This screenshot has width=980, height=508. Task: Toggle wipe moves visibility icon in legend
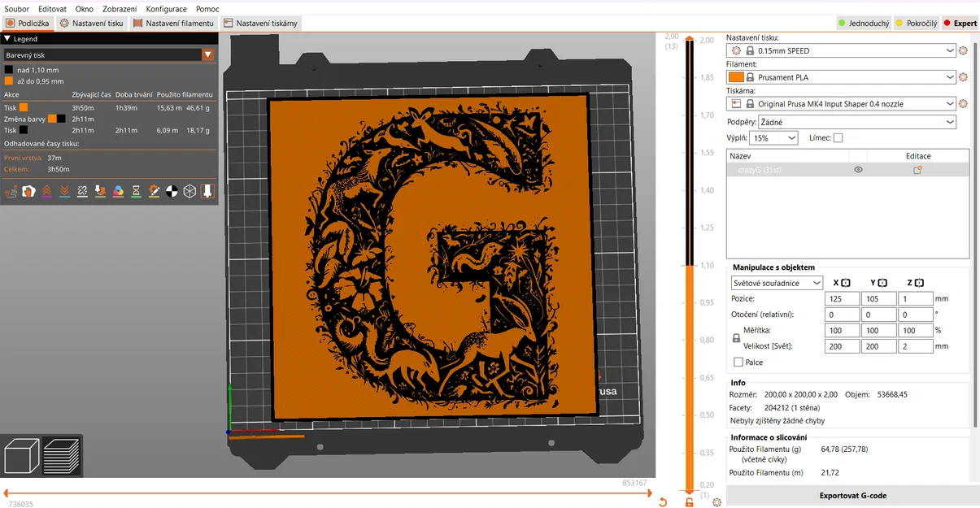pyautogui.click(x=28, y=191)
